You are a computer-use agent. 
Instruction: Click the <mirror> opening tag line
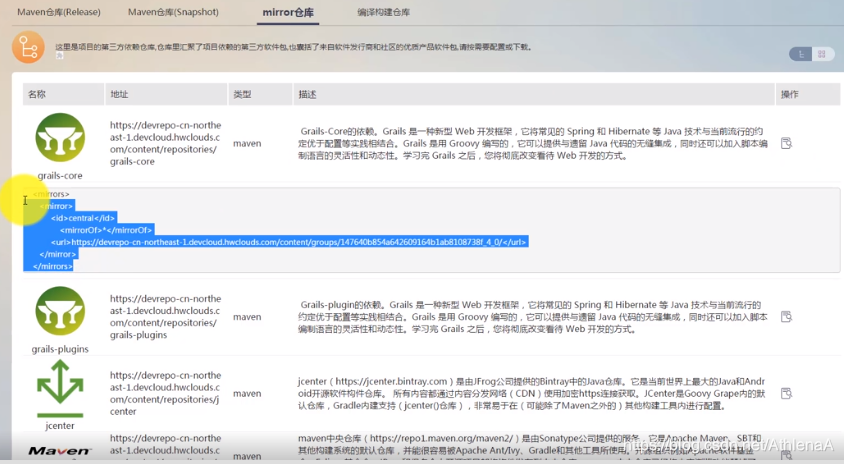coord(56,206)
